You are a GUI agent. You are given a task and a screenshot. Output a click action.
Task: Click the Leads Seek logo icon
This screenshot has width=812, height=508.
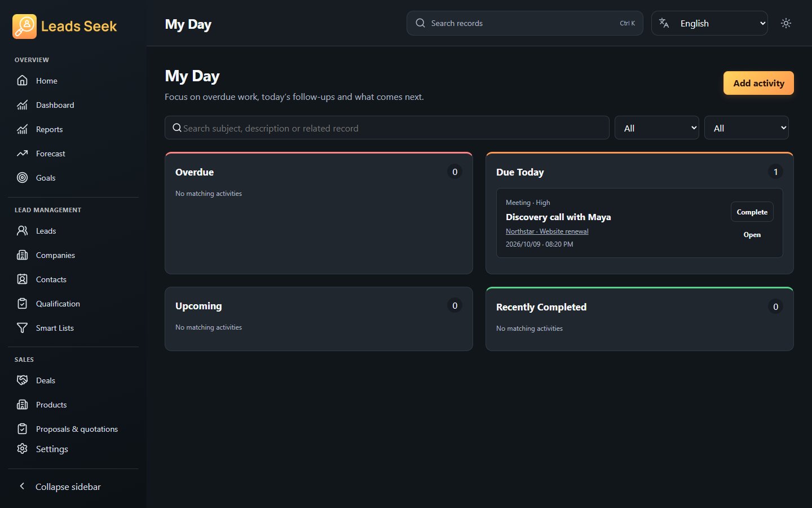click(24, 26)
